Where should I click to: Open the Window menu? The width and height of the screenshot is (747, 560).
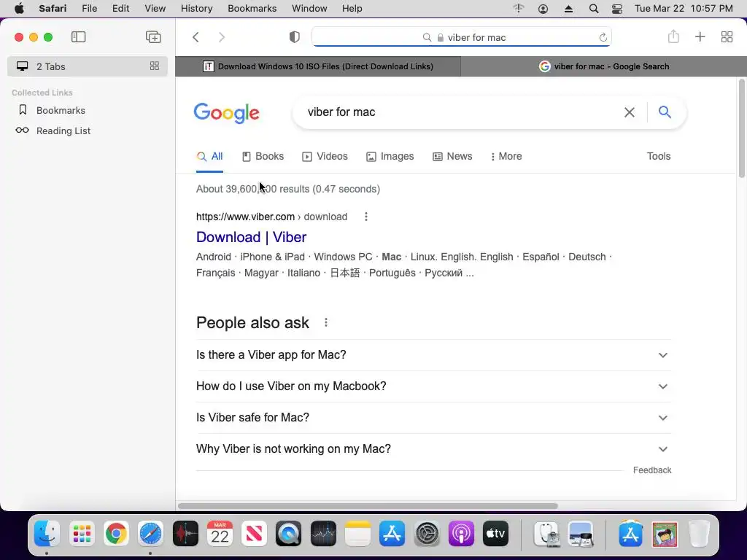[x=309, y=9]
